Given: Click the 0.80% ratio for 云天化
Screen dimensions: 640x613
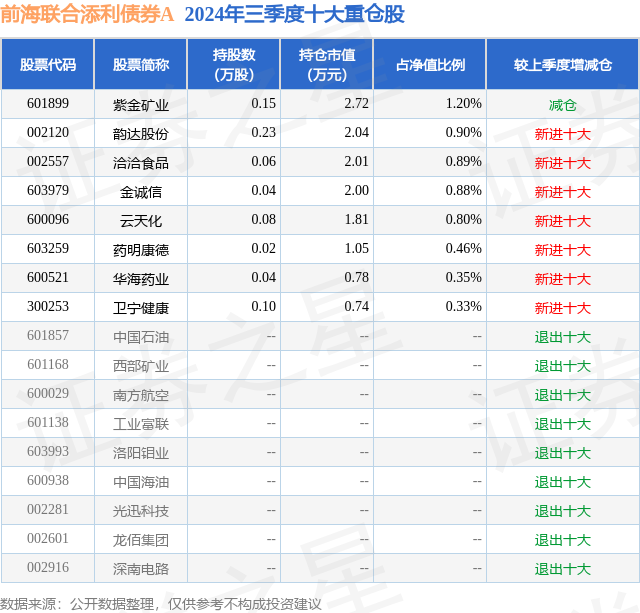Looking at the screenshot, I should pos(463,220).
